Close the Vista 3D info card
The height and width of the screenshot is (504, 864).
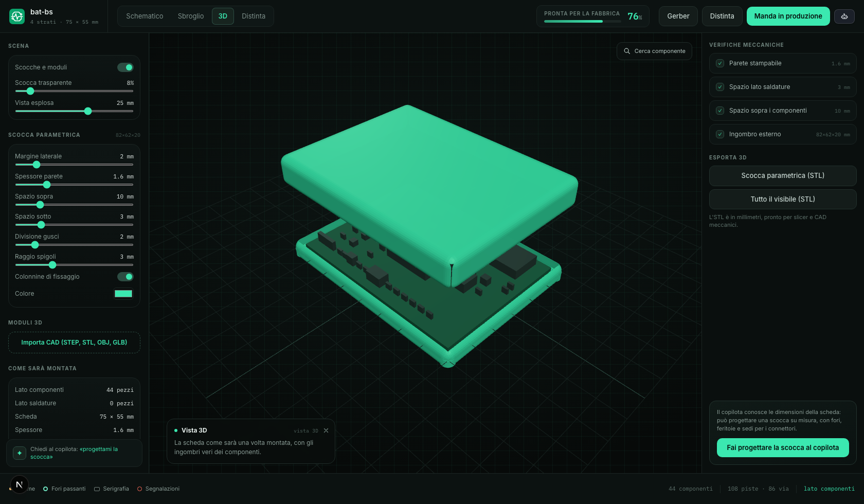(326, 430)
